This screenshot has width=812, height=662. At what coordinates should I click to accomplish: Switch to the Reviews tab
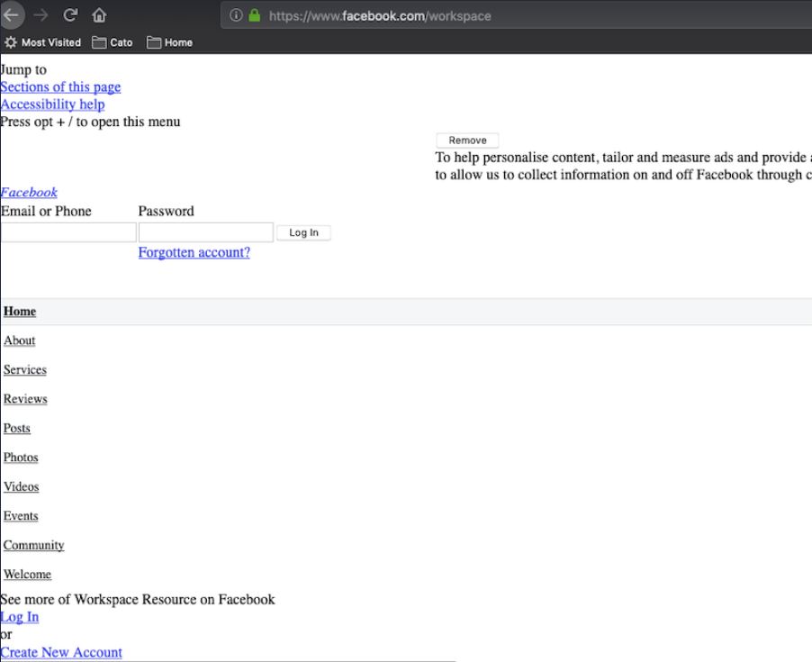coord(25,399)
